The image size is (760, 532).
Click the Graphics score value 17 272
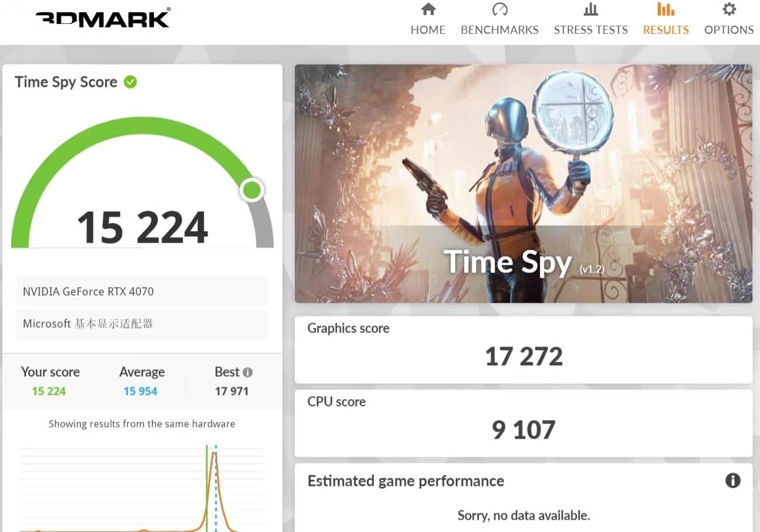pyautogui.click(x=524, y=356)
